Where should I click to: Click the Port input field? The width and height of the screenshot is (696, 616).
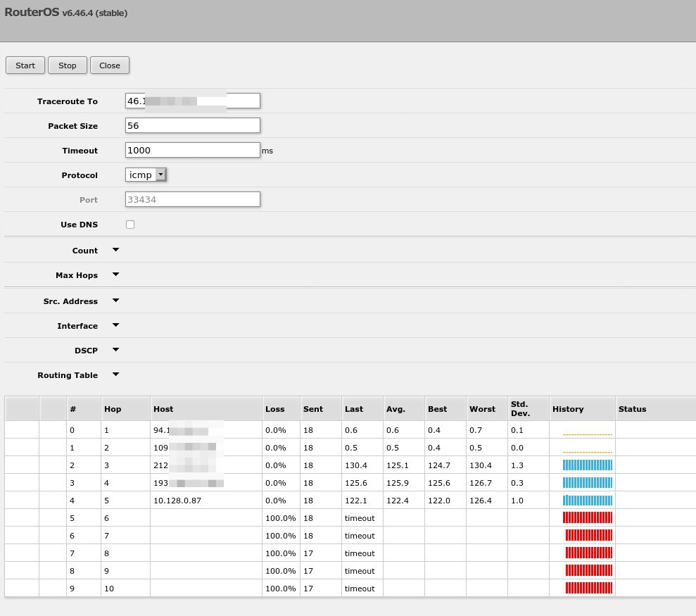(193, 199)
